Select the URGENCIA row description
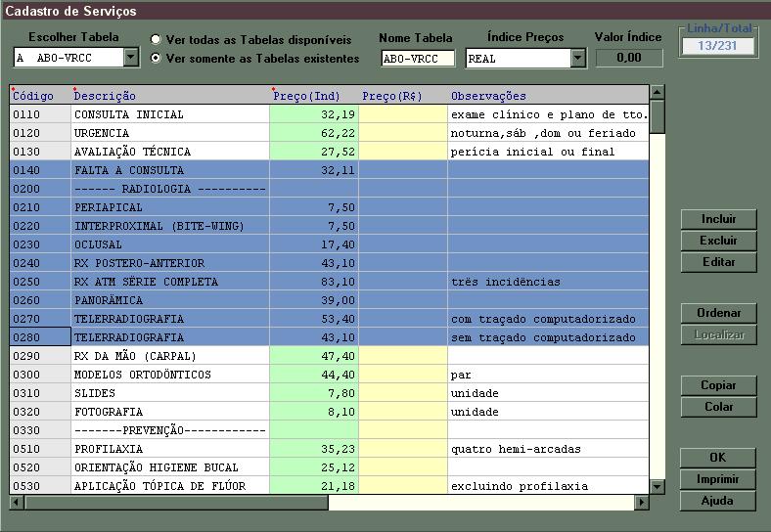771x532 pixels. [x=170, y=133]
